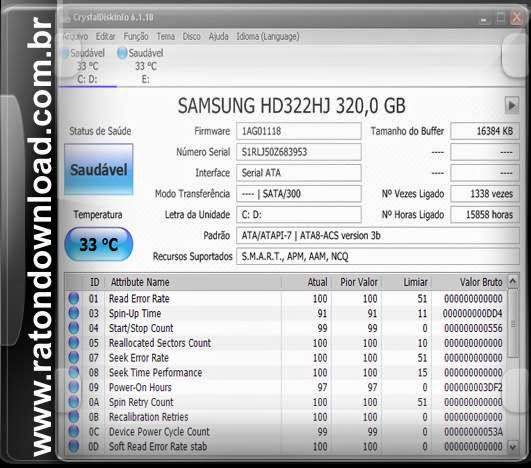Click status orb of Device Power Cycle Count row
Screen dimensions: 531x468
tap(73, 431)
